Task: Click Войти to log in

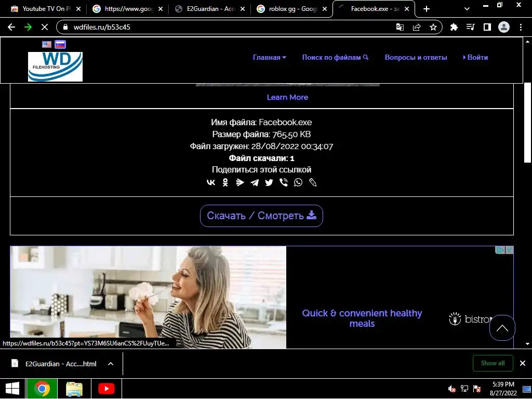Action: [x=475, y=57]
